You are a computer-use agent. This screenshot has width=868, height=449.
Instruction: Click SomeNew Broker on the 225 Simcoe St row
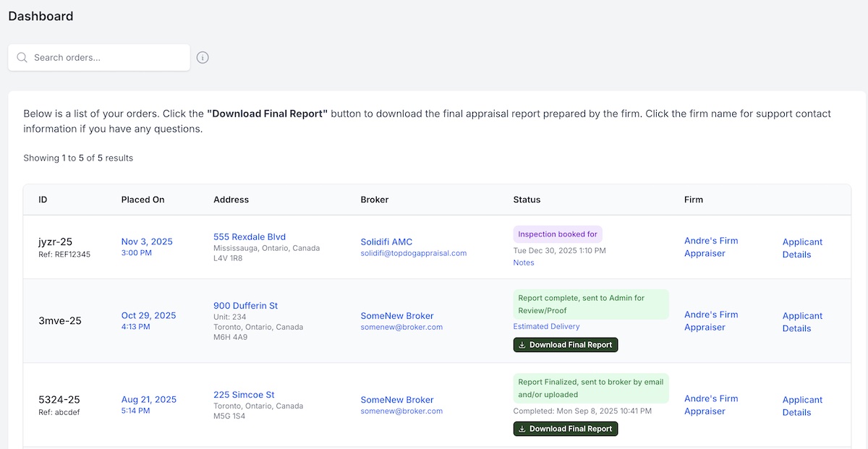(397, 399)
